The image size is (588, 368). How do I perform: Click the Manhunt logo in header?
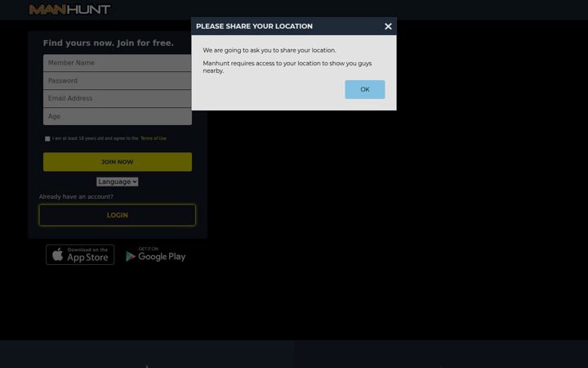click(x=69, y=9)
